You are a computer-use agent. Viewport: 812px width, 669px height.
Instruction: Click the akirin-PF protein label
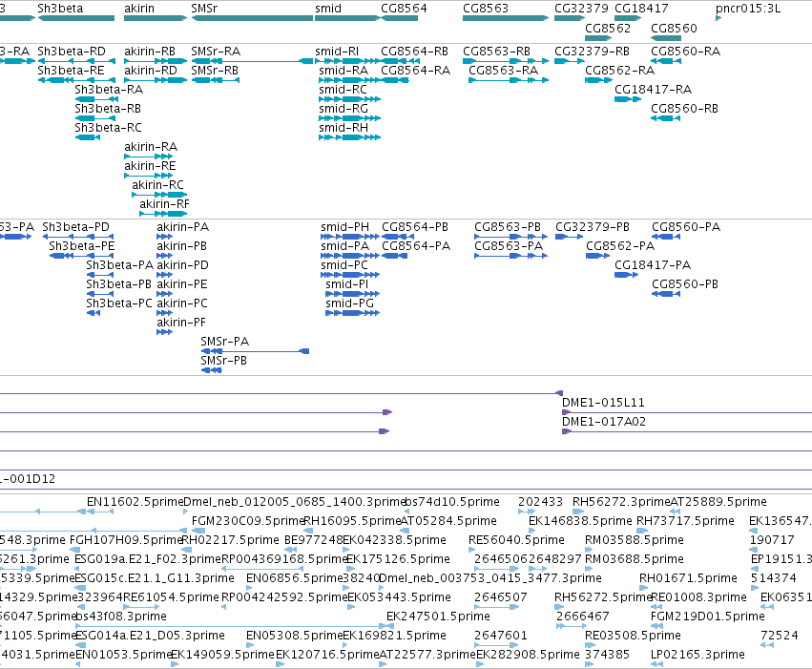181,322
